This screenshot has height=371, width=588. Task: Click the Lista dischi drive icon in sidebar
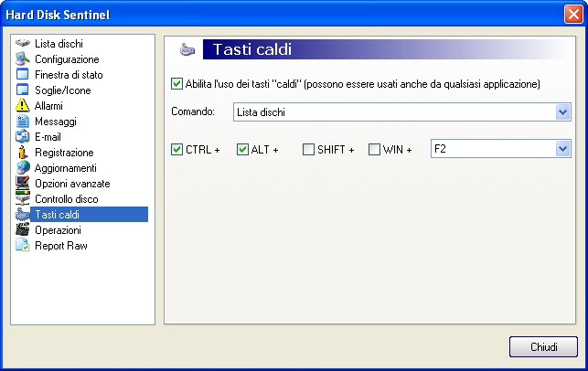23,44
